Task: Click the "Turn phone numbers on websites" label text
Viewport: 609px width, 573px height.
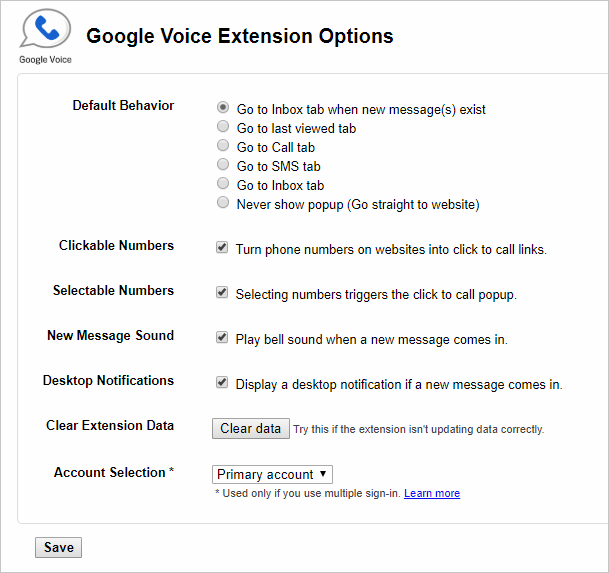Action: point(391,249)
